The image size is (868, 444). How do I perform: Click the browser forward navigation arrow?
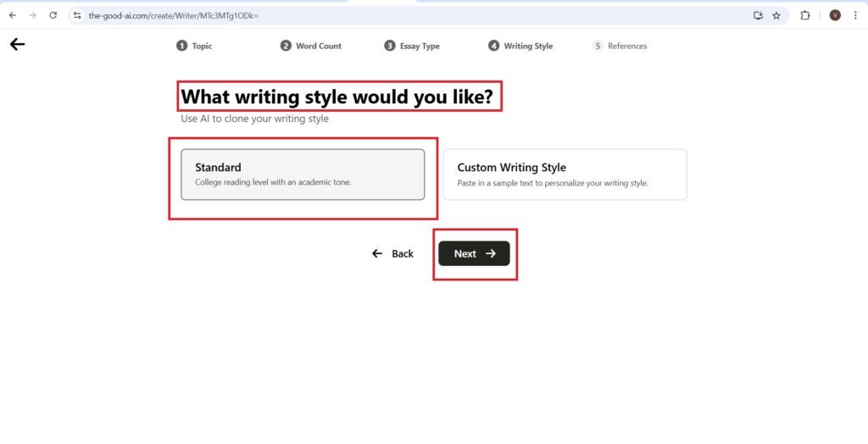(33, 15)
